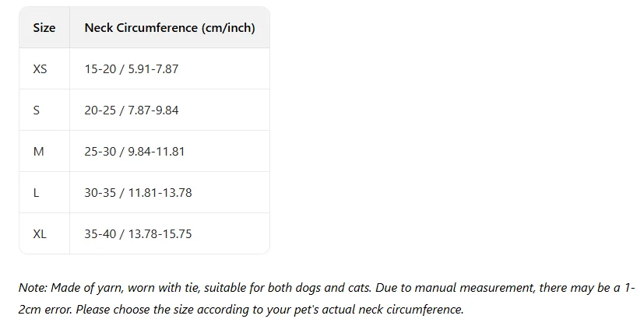Select the Neck Circumference (cm/inch) header

[170, 28]
